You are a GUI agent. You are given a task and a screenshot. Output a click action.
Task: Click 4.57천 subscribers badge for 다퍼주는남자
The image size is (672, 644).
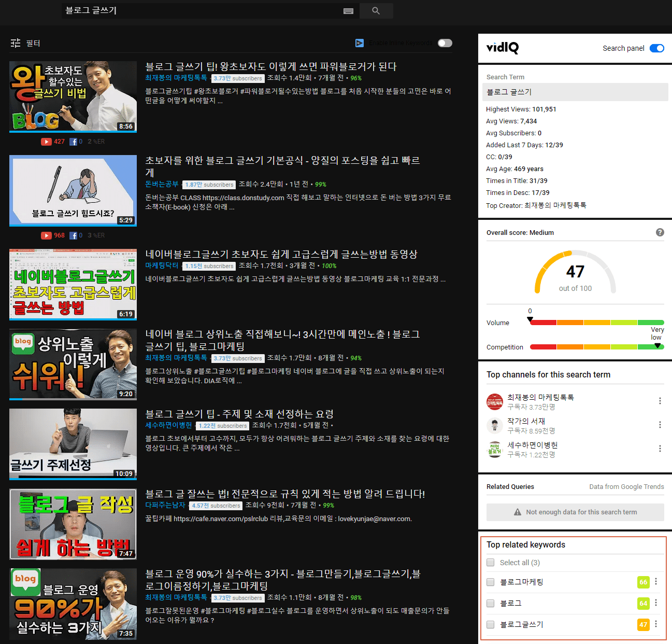point(216,506)
